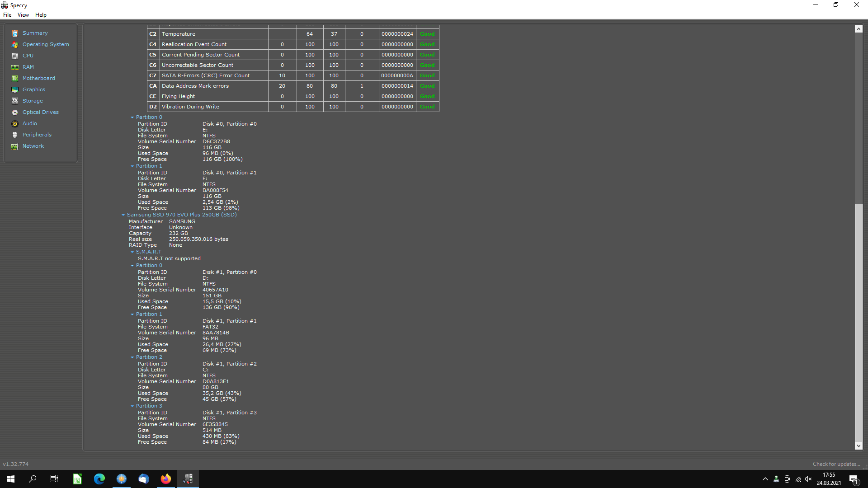
Task: Click the Check for updates link
Action: (x=836, y=464)
